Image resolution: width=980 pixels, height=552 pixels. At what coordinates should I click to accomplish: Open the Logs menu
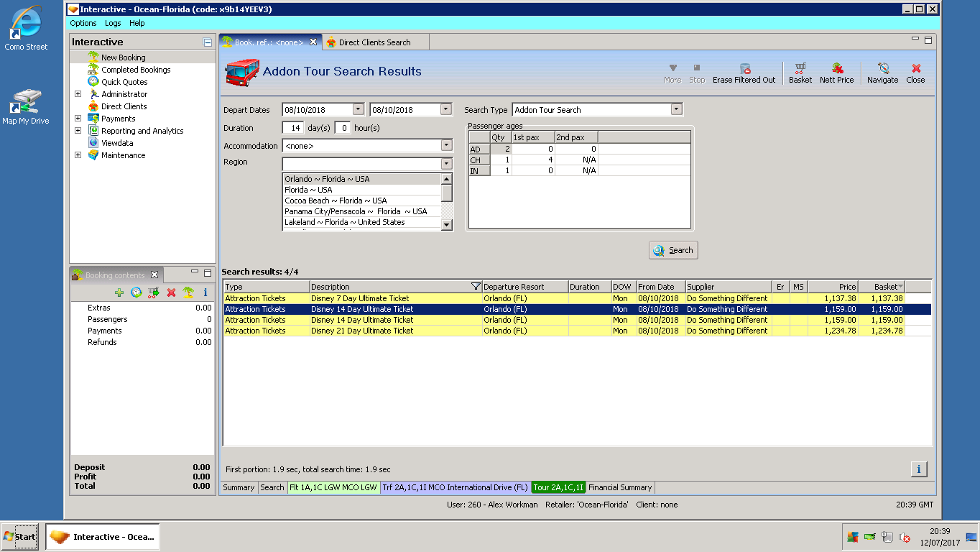point(113,23)
